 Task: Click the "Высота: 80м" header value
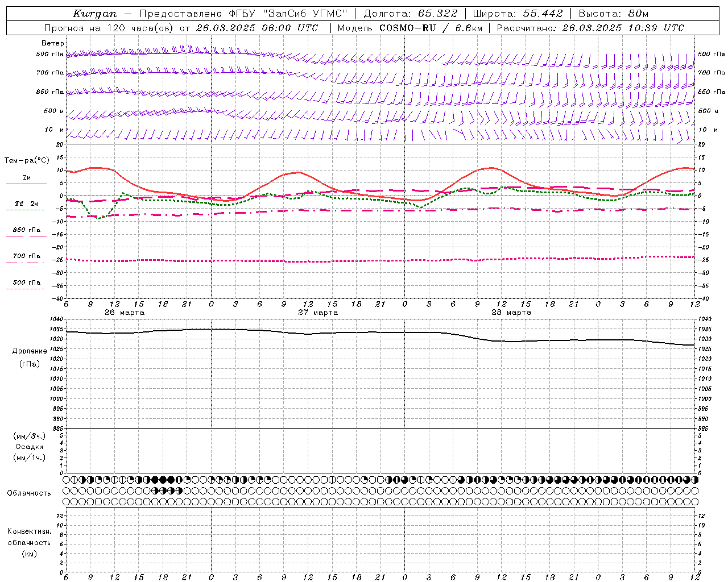coord(613,14)
